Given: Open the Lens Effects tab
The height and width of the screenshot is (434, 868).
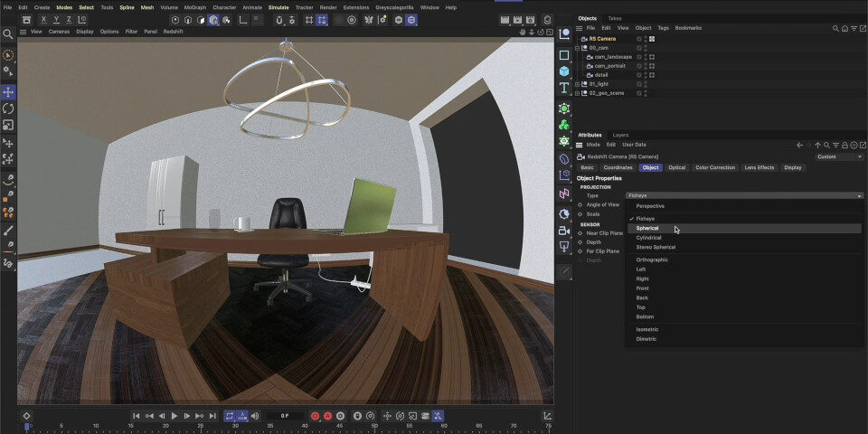Looking at the screenshot, I should (x=759, y=168).
